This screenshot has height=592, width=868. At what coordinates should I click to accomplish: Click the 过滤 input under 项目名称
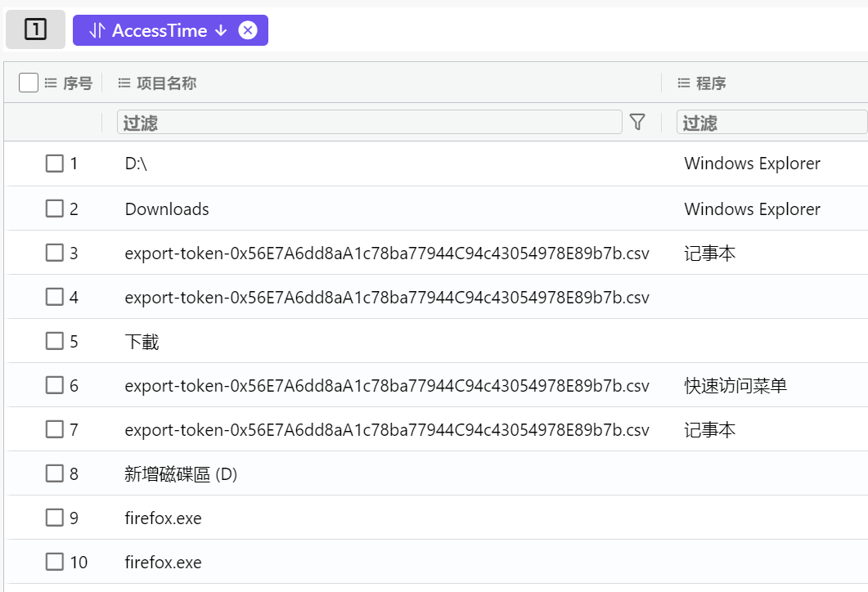pyautogui.click(x=368, y=122)
